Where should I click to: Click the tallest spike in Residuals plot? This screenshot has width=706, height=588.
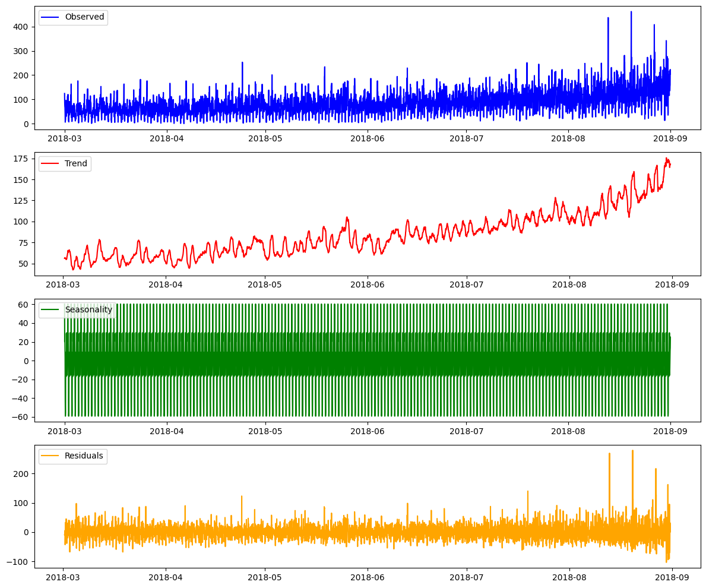[x=632, y=451]
